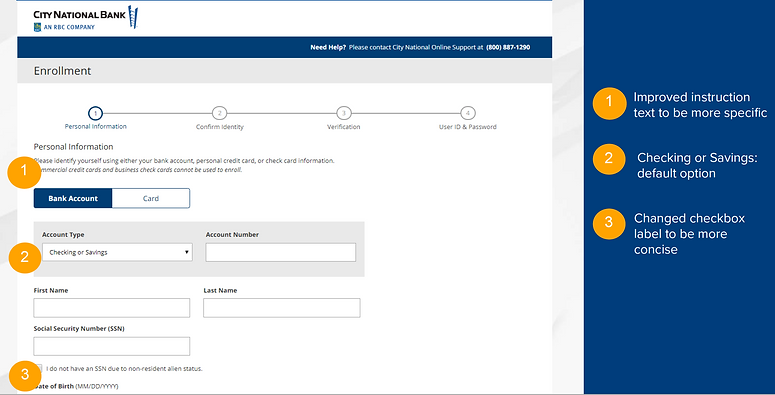This screenshot has width=775, height=395.
Task: Click the Enrollment heading text
Action: 62,71
